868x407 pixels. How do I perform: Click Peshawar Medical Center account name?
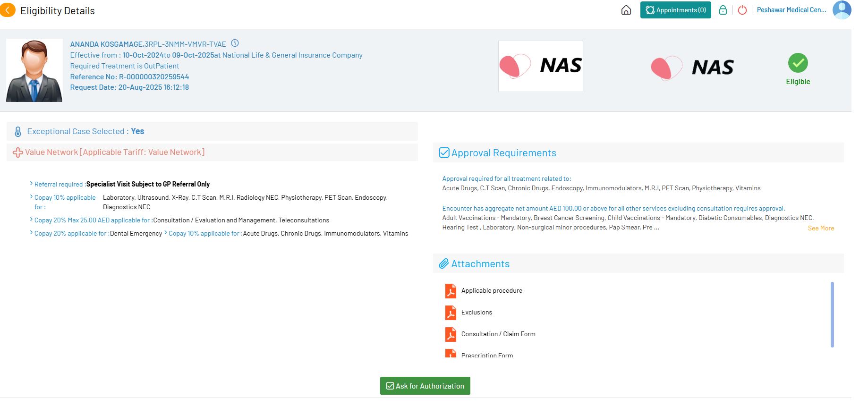(x=791, y=10)
